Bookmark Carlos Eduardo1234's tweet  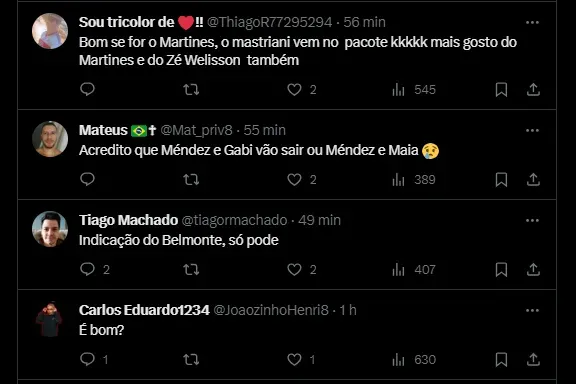(501, 359)
